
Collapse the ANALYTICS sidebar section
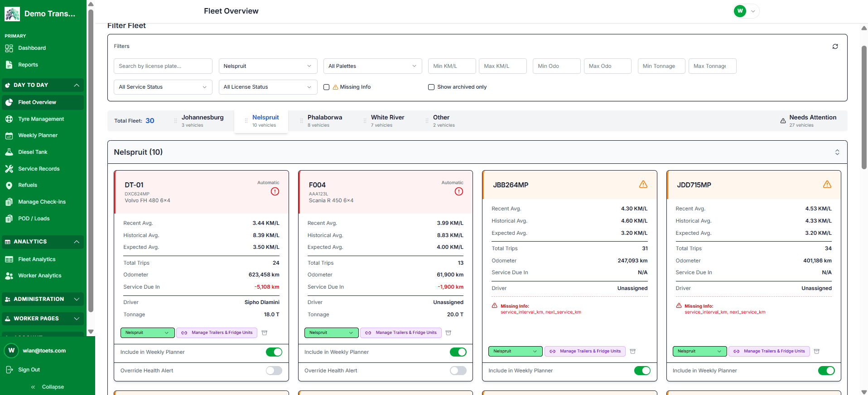[x=43, y=242]
